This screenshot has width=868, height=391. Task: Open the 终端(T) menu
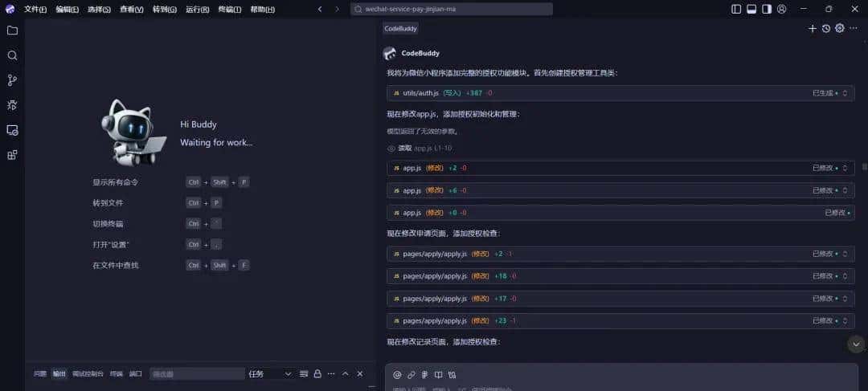[230, 10]
